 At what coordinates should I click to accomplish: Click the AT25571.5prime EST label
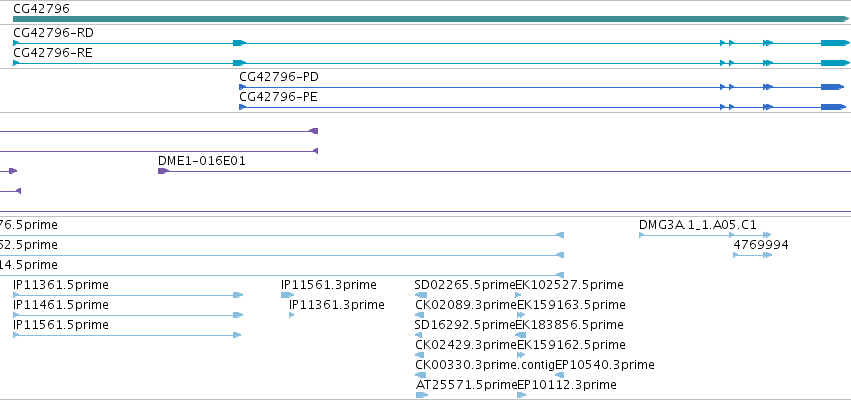467,385
